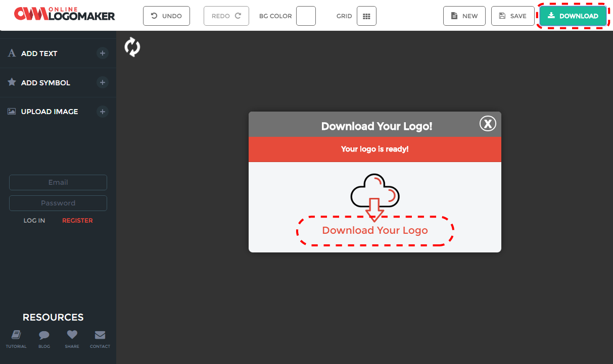Viewport: 613px width, 364px height.
Task: Expand the Add Symbol plus button
Action: [x=102, y=82]
